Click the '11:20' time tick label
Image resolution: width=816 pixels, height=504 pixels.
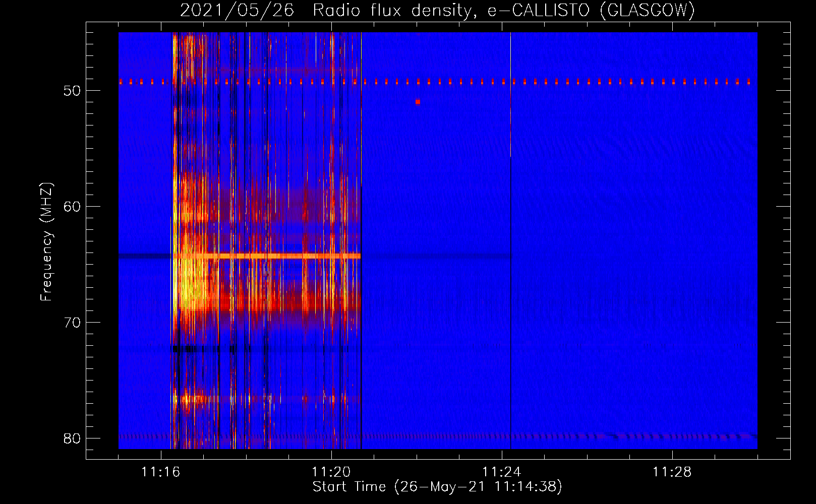(331, 472)
